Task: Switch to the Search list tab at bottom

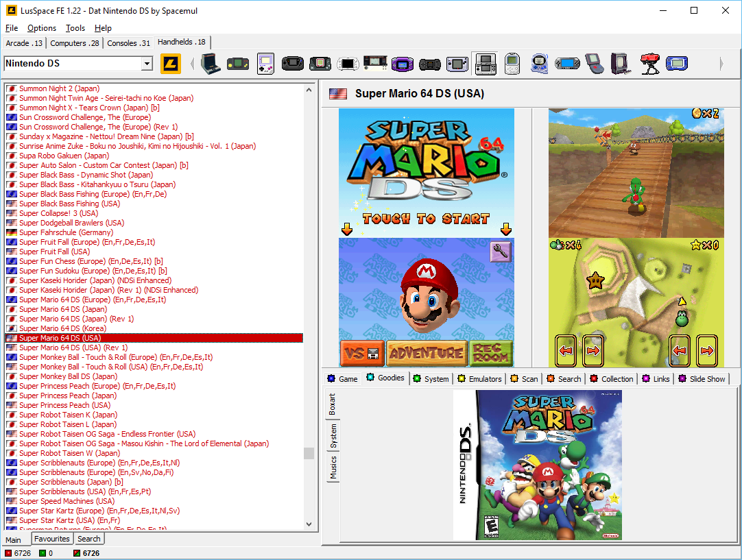Action: [89, 539]
